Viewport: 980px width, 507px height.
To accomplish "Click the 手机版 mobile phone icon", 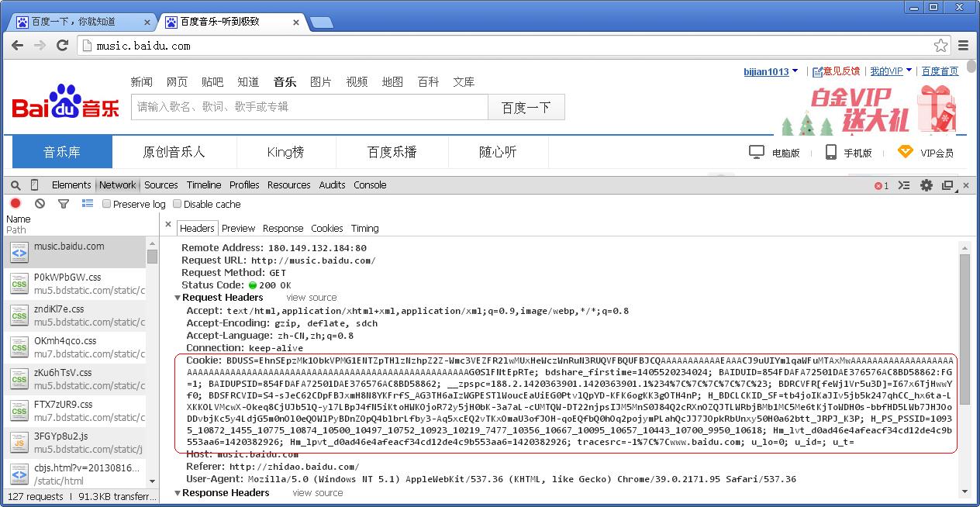I will click(x=831, y=152).
